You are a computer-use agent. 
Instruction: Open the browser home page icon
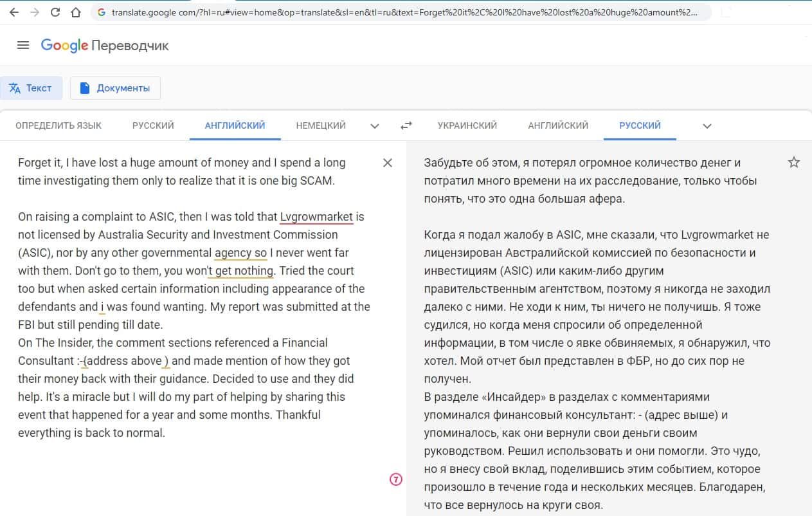[x=76, y=12]
